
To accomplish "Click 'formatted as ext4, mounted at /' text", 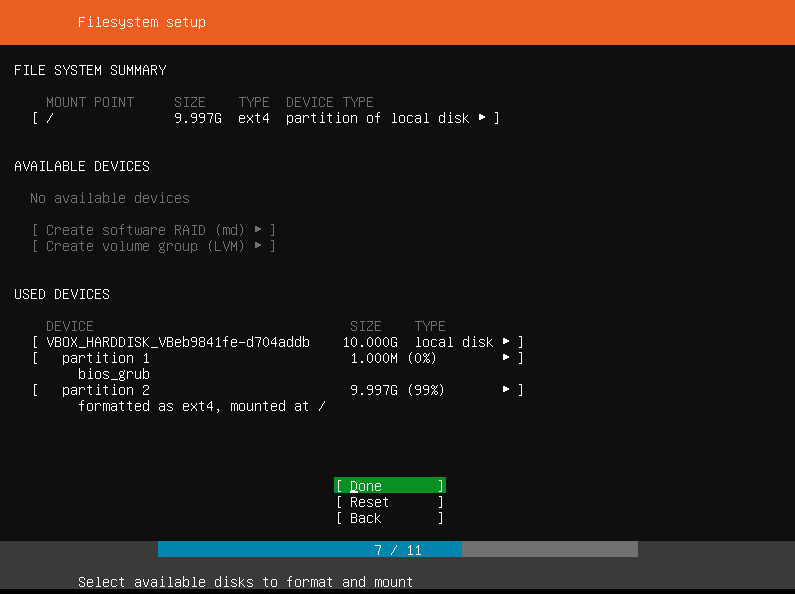I will [x=201, y=406].
